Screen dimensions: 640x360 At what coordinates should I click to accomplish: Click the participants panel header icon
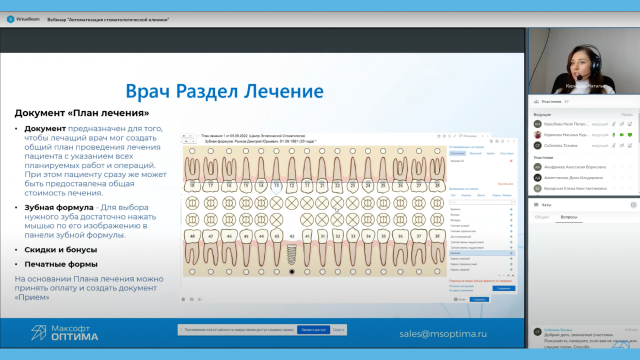(x=536, y=102)
